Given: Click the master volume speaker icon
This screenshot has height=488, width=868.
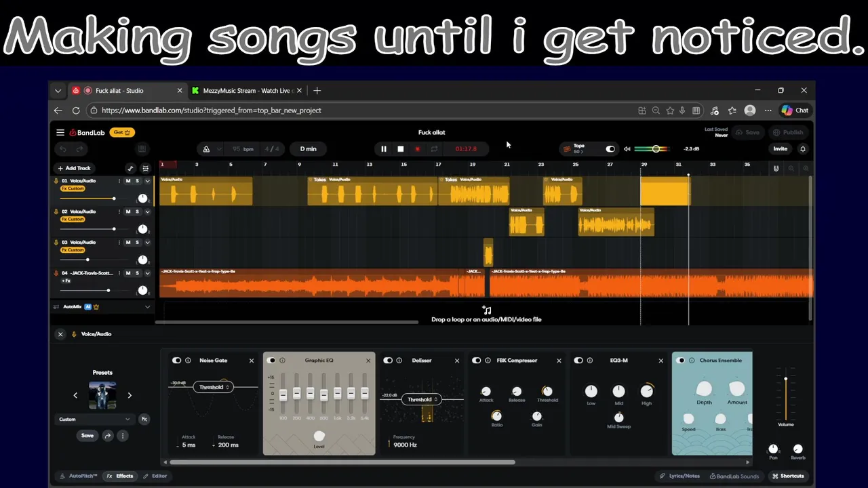Looking at the screenshot, I should tap(627, 149).
